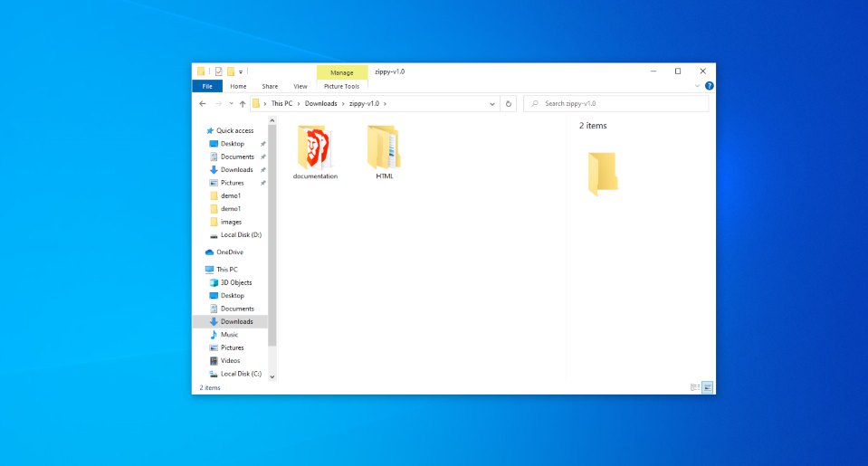Open the address bar history dropdown
Viewport: 868px width, 466px height.
[492, 104]
